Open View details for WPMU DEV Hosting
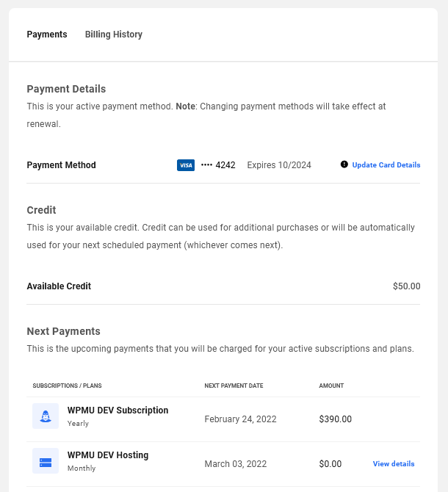Viewport: 448px width, 492px height. [394, 464]
